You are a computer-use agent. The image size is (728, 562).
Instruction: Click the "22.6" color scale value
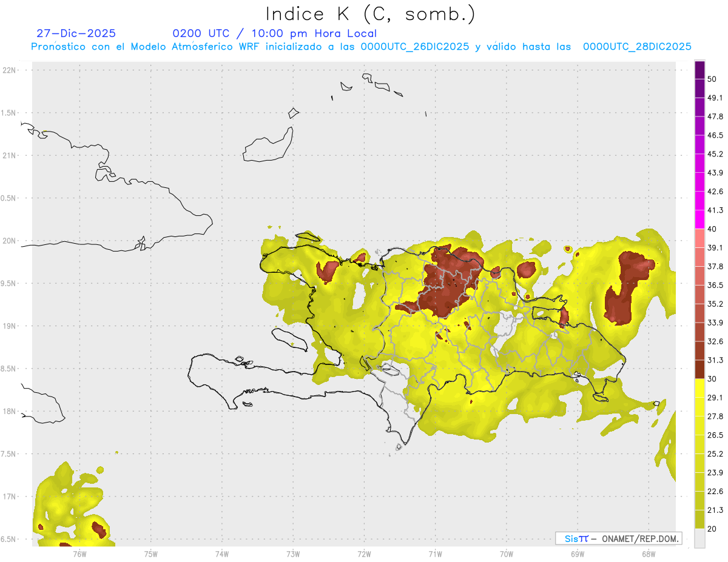(715, 491)
